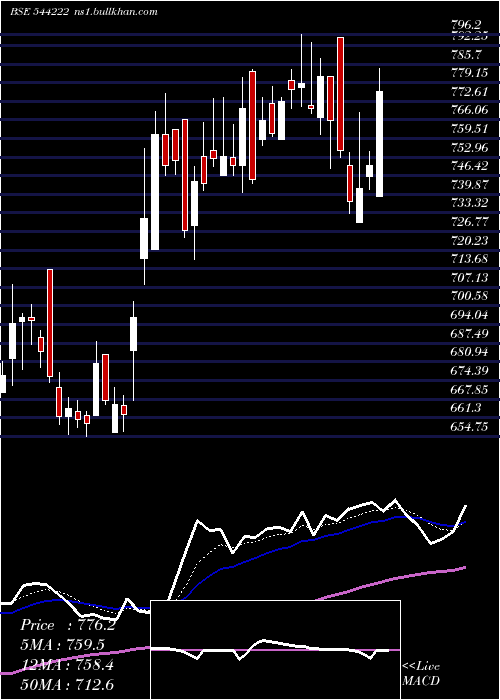Click the 759.51 price axis label

click(469, 129)
